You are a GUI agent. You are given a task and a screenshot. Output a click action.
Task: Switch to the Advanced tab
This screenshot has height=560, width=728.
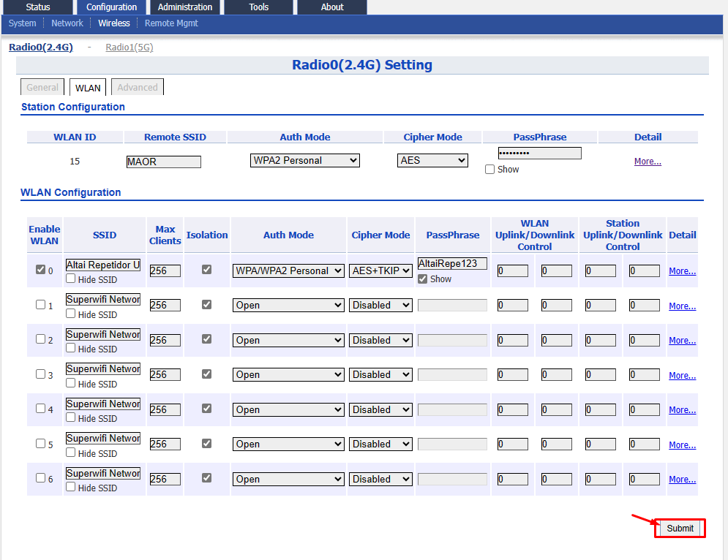[x=138, y=87]
